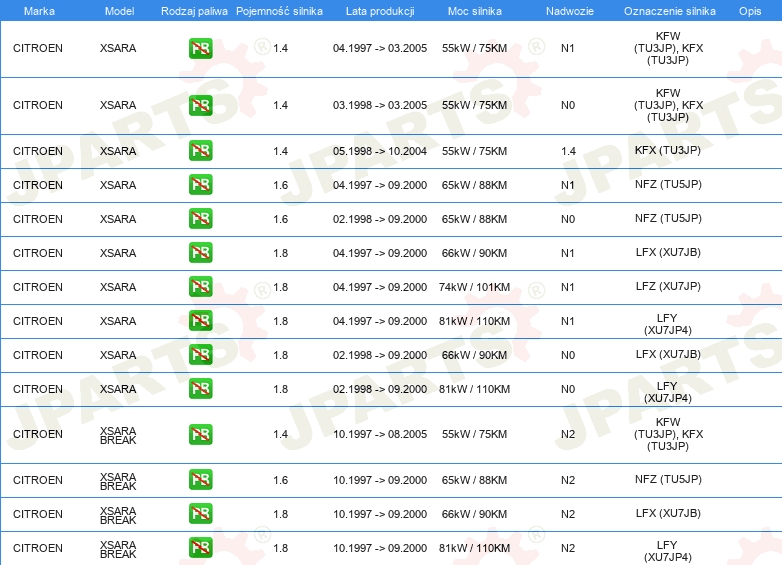Image resolution: width=782 pixels, height=565 pixels.
Task: Click the Rodzaj paliwa column header
Action: click(194, 11)
